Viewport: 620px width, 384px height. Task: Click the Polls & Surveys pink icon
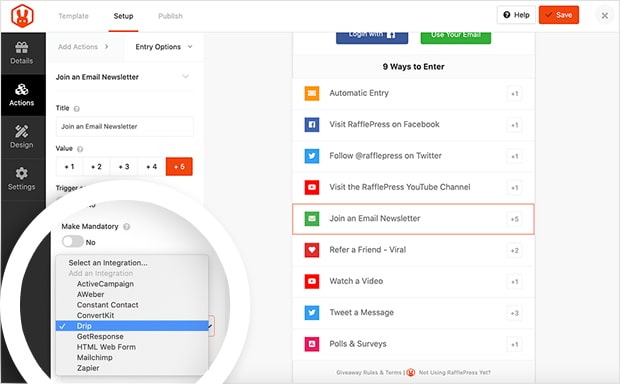(312, 344)
